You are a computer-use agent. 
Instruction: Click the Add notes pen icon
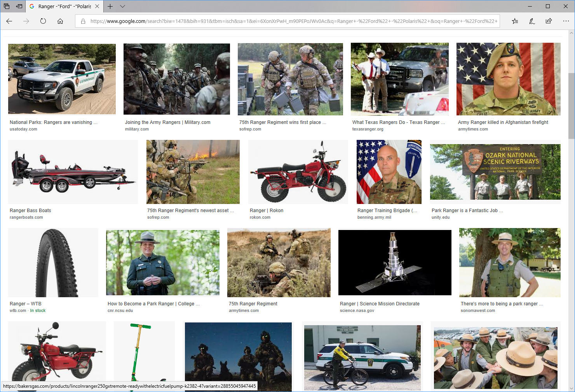pyautogui.click(x=532, y=21)
